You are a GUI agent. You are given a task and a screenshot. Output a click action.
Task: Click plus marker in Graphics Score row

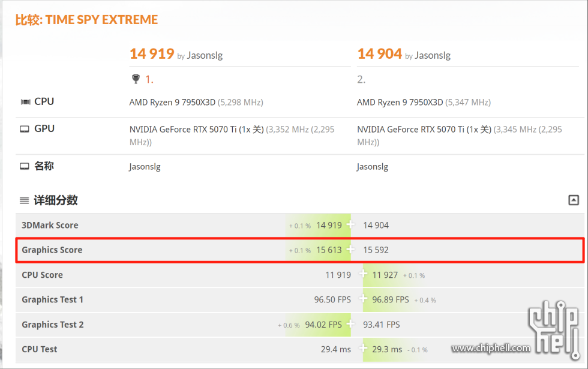tap(350, 250)
